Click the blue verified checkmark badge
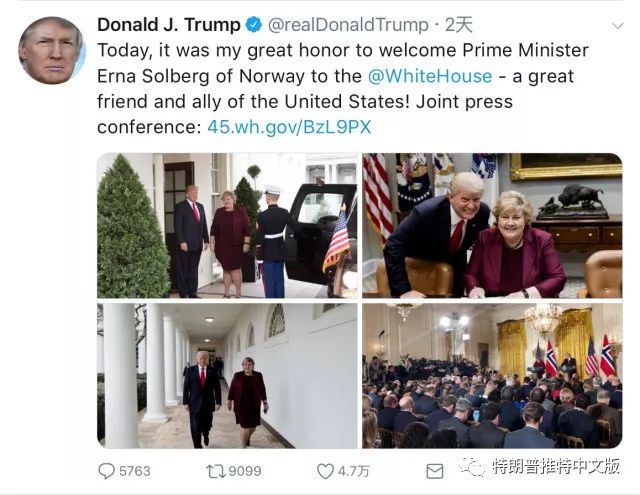This screenshot has width=640, height=495. (x=253, y=25)
